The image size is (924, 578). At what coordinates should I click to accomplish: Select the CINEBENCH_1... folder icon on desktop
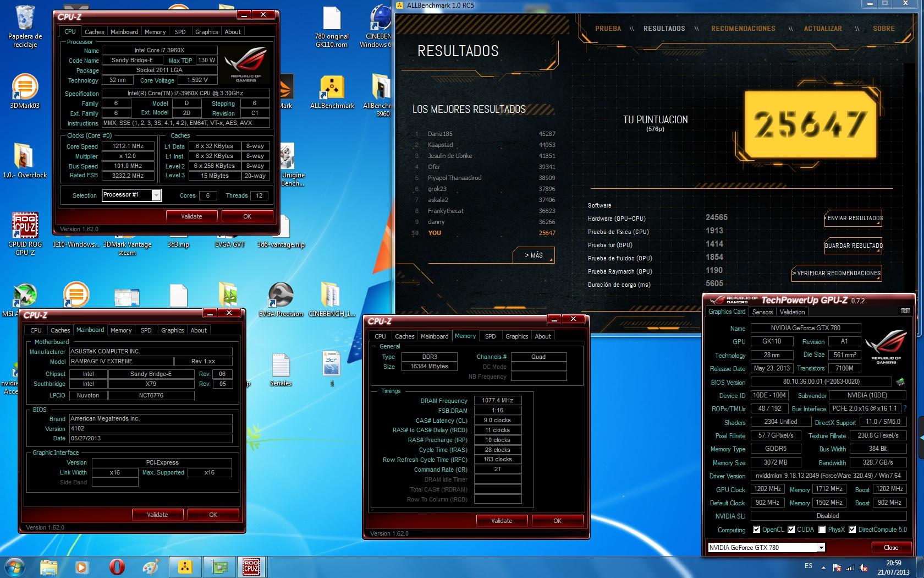tap(331, 300)
